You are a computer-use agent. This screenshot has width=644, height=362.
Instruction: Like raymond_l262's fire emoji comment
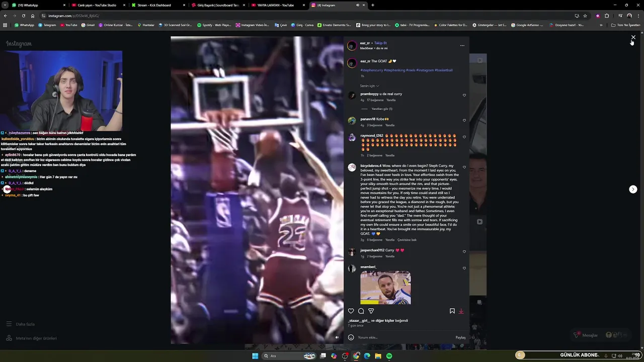[x=464, y=137]
